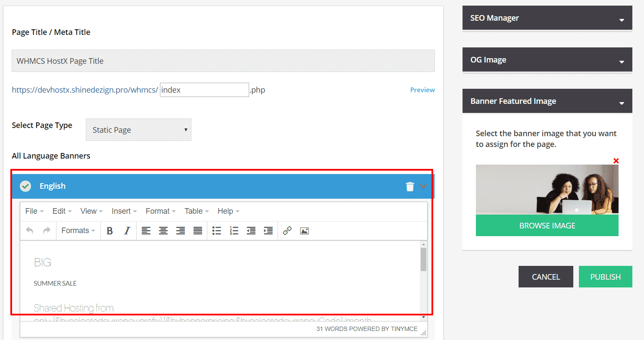Image resolution: width=644 pixels, height=340 pixels.
Task: Click the Bold formatting icon
Action: tap(109, 231)
